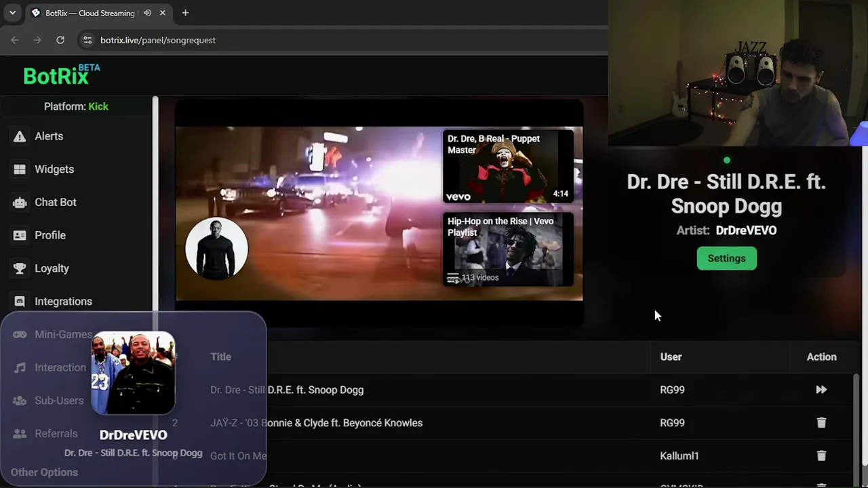Expand the browser tab search dropdown

pyautogui.click(x=12, y=13)
